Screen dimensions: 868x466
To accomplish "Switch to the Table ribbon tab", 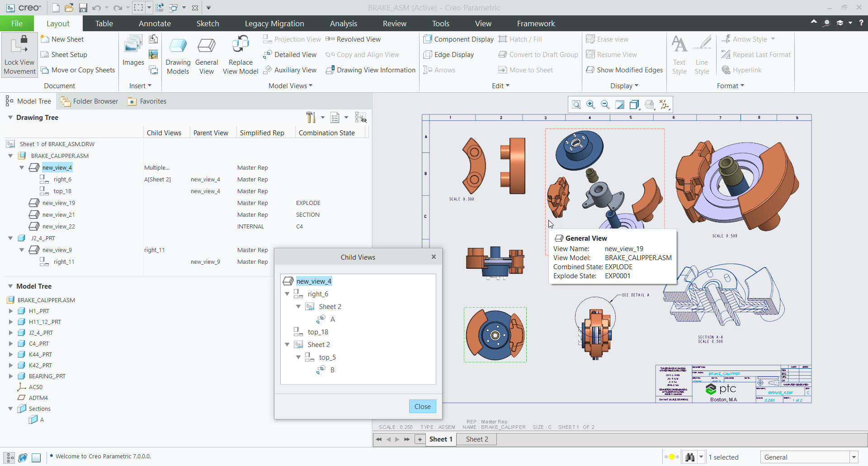I will (x=104, y=24).
